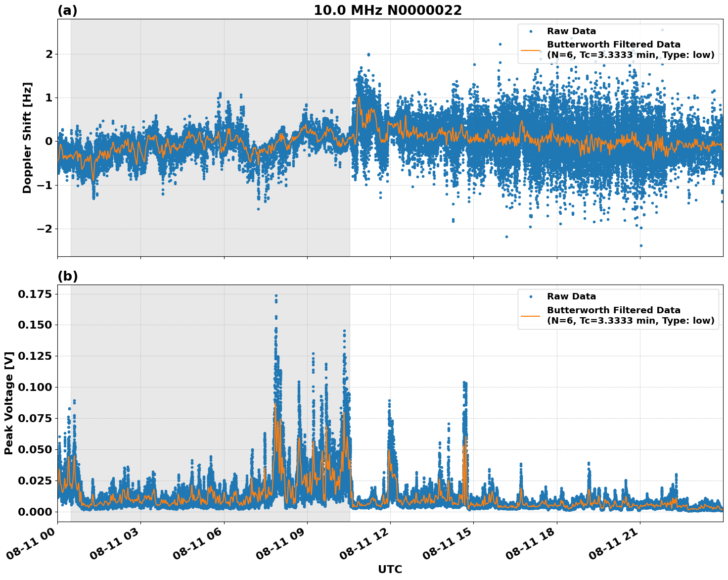Click the blue dot marker in panel (b) legend
Viewport: 728px width, 580px height.
click(530, 295)
